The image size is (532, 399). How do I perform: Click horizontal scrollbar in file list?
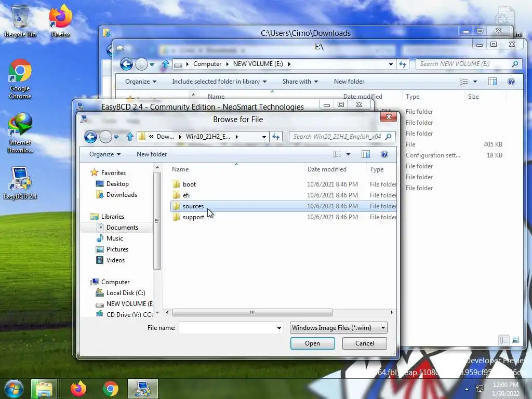(252, 312)
